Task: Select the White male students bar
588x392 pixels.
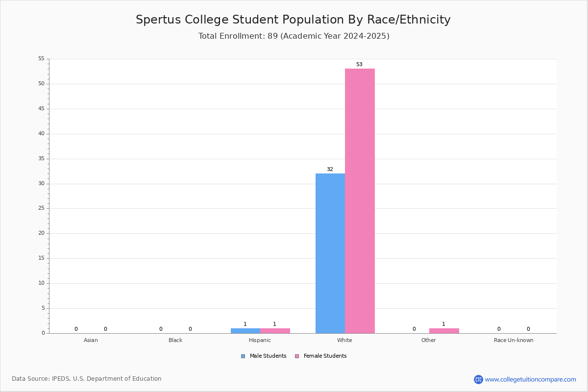Action: 330,253
